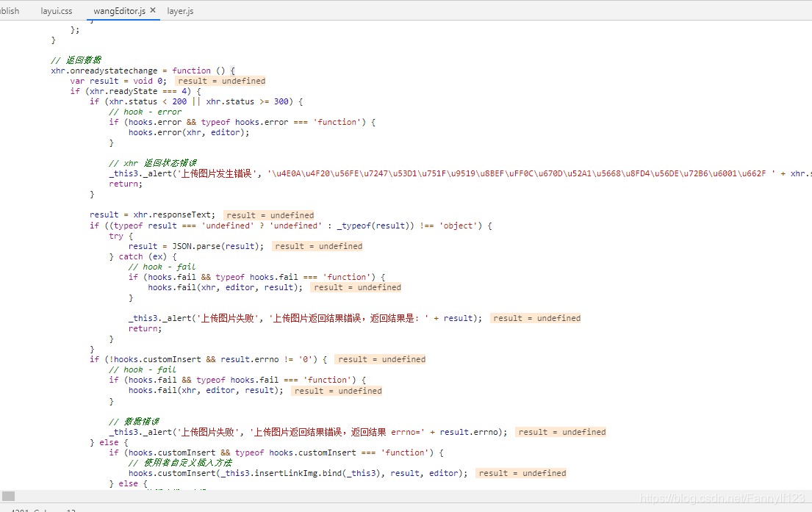Select the wangEditor.js tab
Screen dimensions: 812x512
(119, 11)
